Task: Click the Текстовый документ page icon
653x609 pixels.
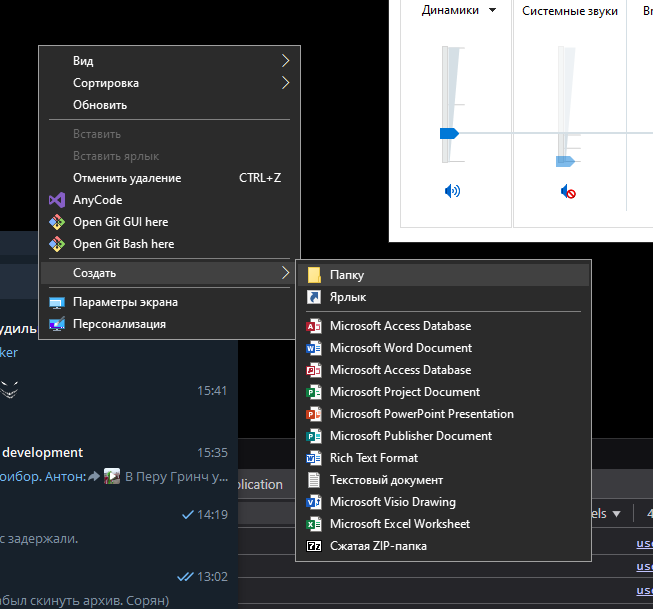Action: [314, 480]
